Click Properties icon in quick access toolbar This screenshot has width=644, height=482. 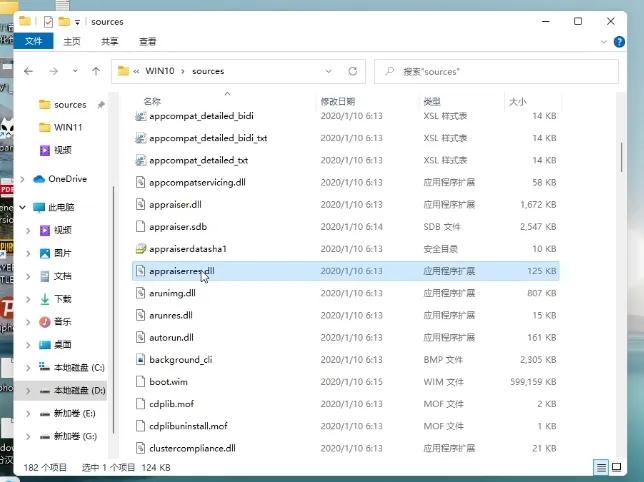pyautogui.click(x=48, y=22)
